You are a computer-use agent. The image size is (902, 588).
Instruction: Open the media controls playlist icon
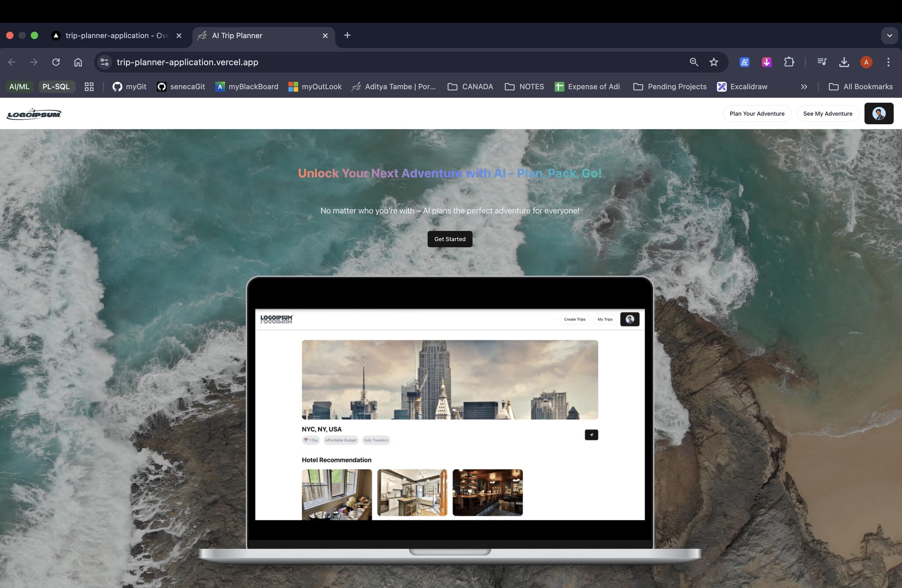coord(822,62)
